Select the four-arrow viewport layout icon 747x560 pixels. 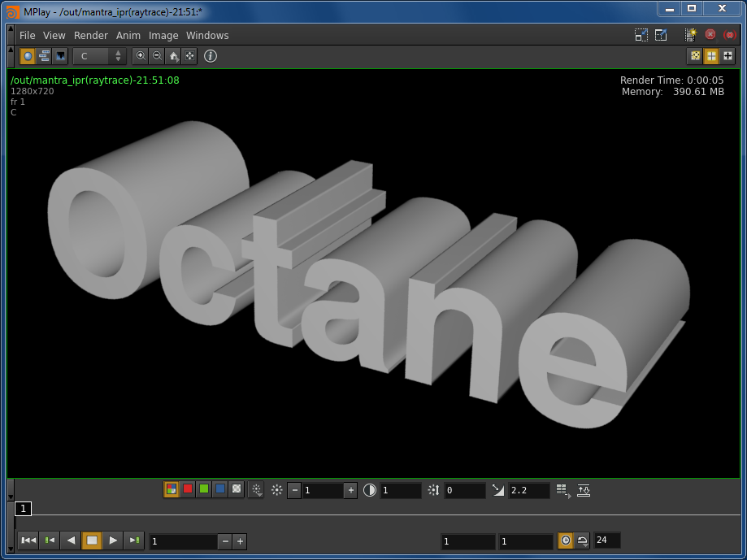point(727,56)
